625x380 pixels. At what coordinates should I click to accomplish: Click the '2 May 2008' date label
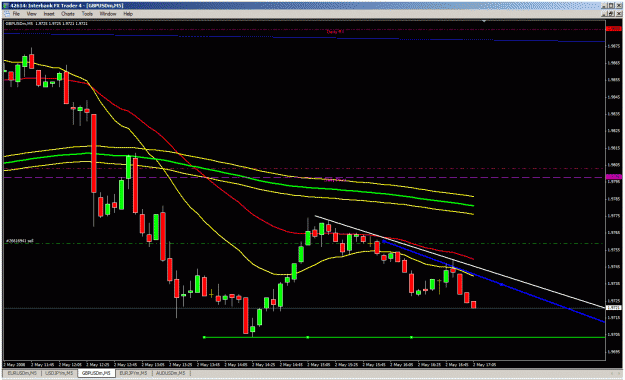(14, 364)
